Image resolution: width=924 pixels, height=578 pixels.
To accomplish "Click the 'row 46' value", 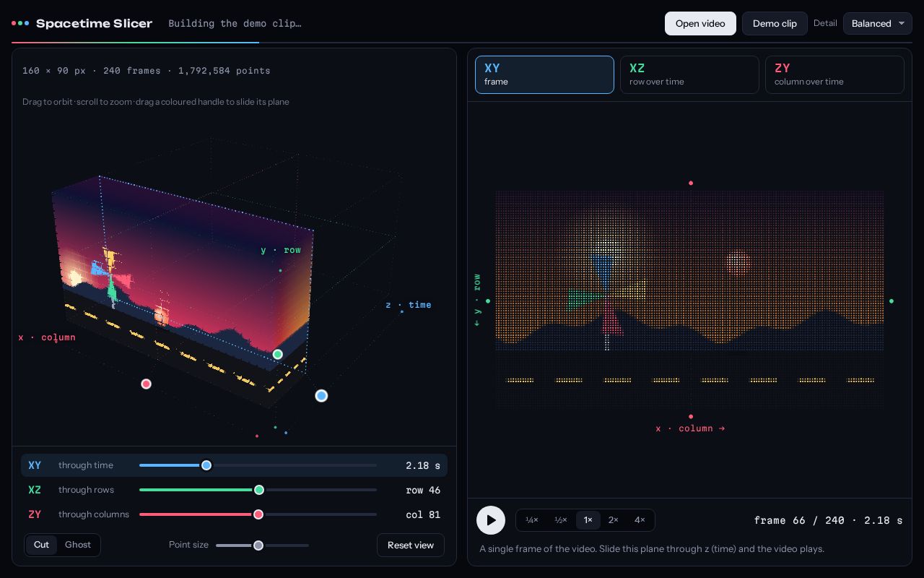I will pyautogui.click(x=423, y=491).
